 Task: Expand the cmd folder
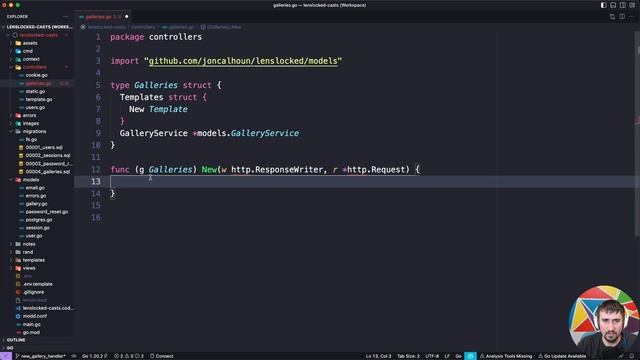pyautogui.click(x=27, y=51)
